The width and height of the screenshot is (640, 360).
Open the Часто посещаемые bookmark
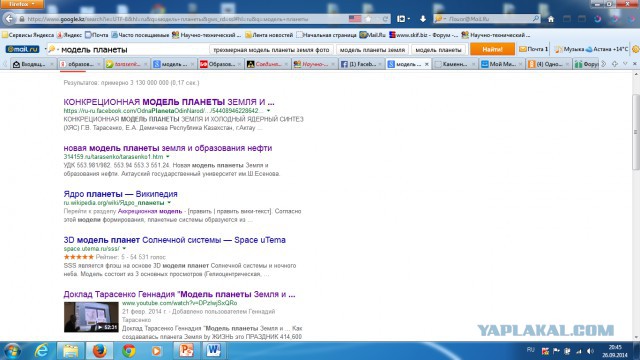point(140,35)
